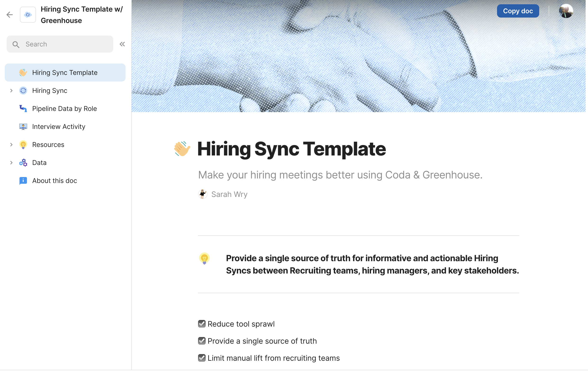Click the waving hand emoji by title
This screenshot has height=374, width=588.
[182, 149]
